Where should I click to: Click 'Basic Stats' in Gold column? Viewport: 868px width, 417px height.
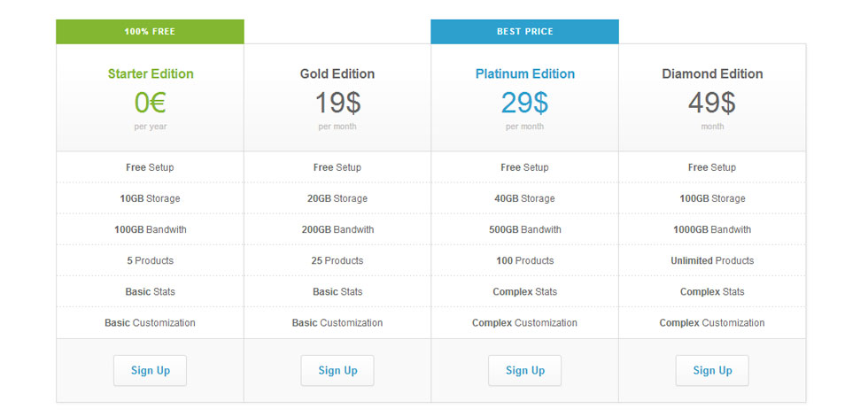click(337, 291)
